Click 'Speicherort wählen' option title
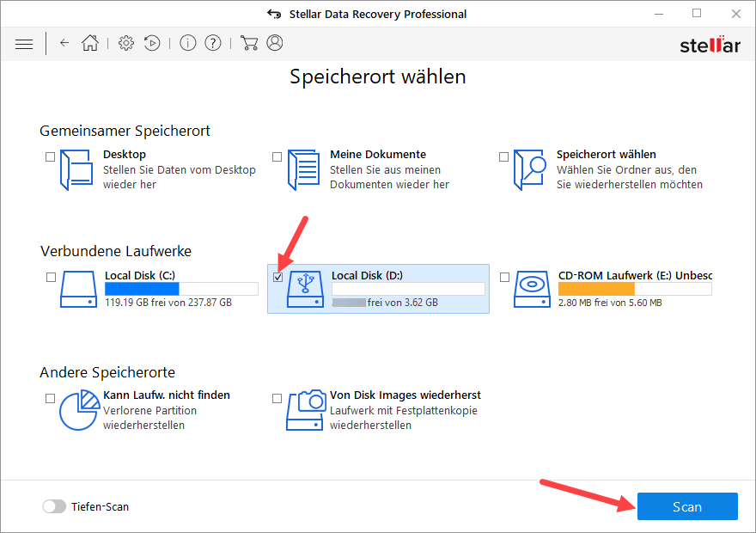 point(606,155)
